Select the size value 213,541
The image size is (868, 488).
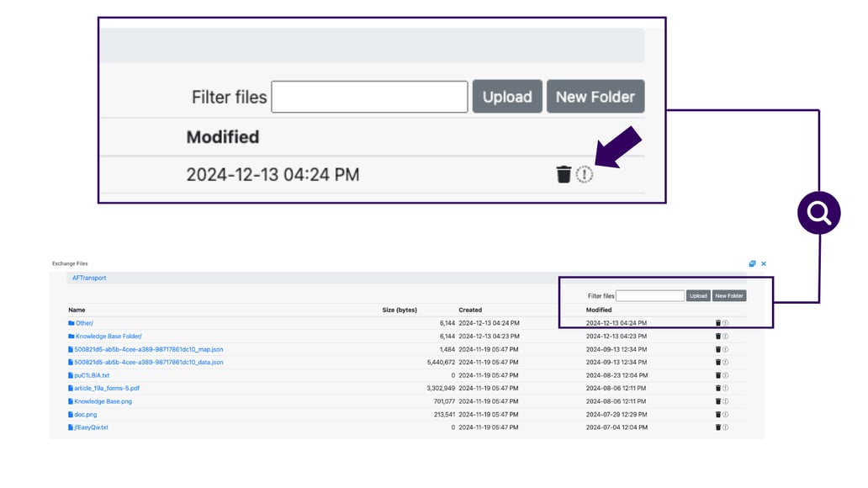(444, 414)
